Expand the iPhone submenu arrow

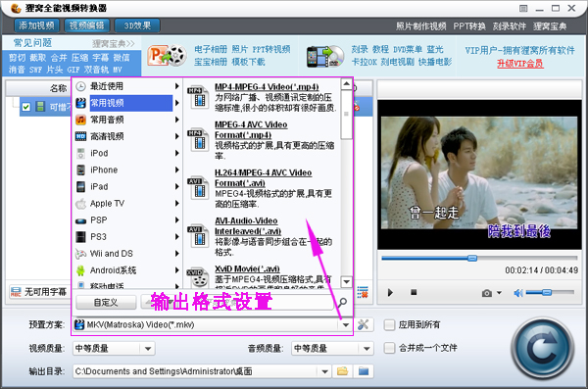pyautogui.click(x=176, y=170)
